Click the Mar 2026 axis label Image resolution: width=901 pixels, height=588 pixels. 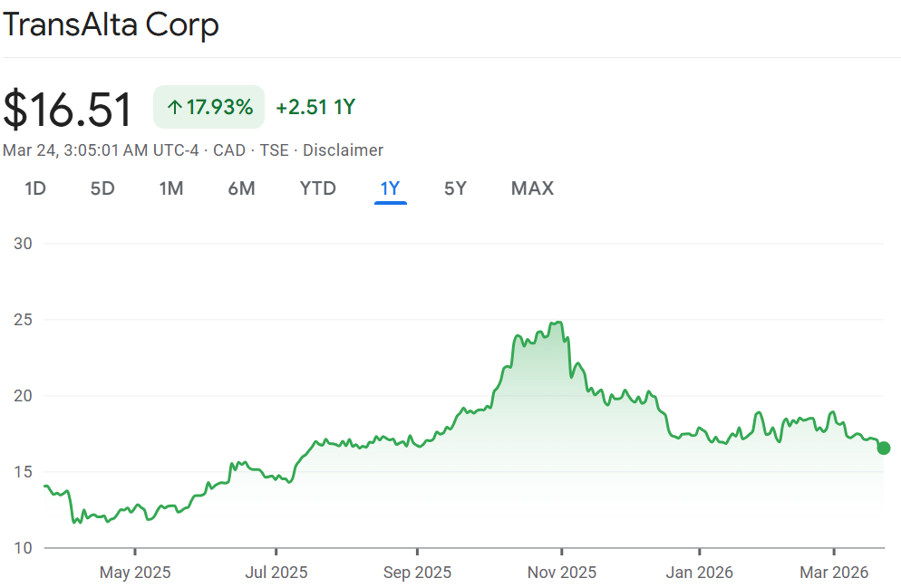834,573
